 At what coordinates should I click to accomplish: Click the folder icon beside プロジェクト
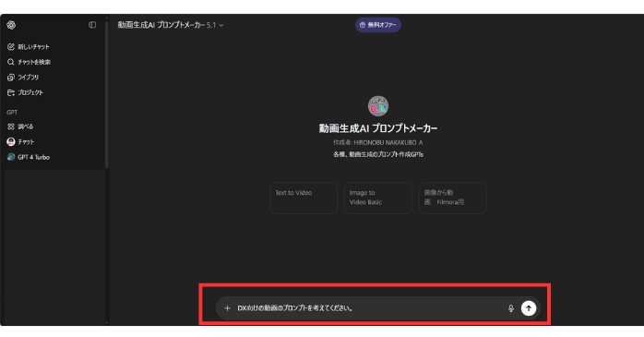[x=11, y=92]
